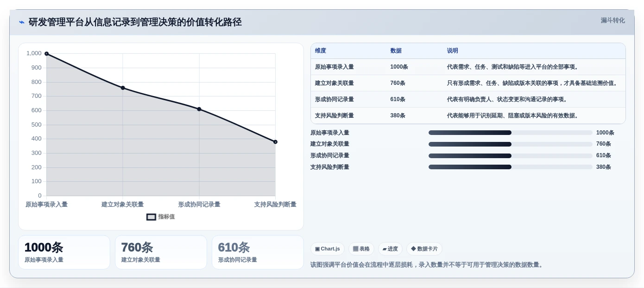This screenshot has height=288, width=644.
Task: Click the 建立对象关联量 progress bar
Action: pyautogui.click(x=511, y=144)
